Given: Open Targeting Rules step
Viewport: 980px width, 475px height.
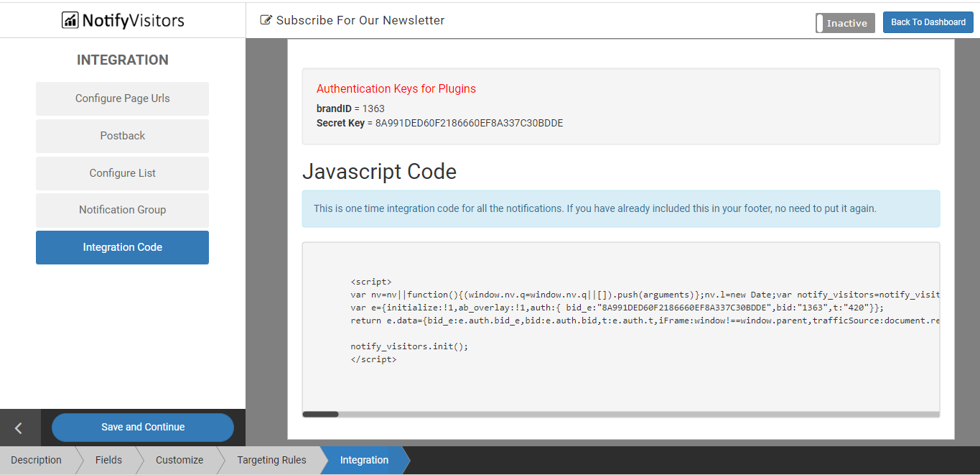Looking at the screenshot, I should click(x=271, y=460).
